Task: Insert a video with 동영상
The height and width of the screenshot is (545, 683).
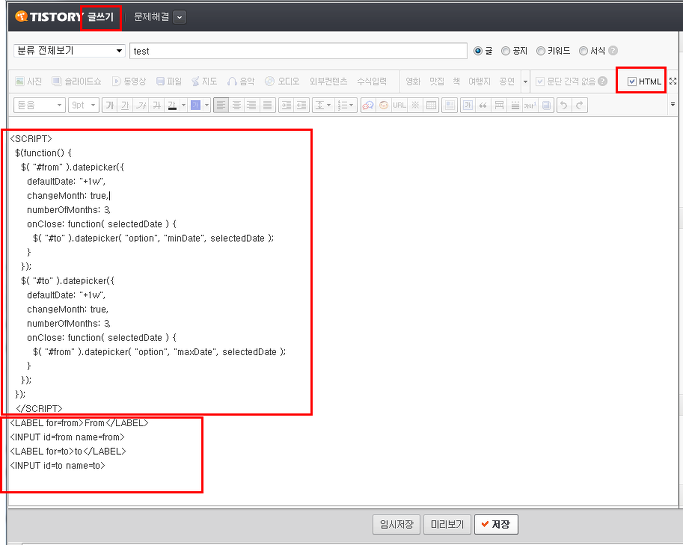Action: tap(128, 81)
